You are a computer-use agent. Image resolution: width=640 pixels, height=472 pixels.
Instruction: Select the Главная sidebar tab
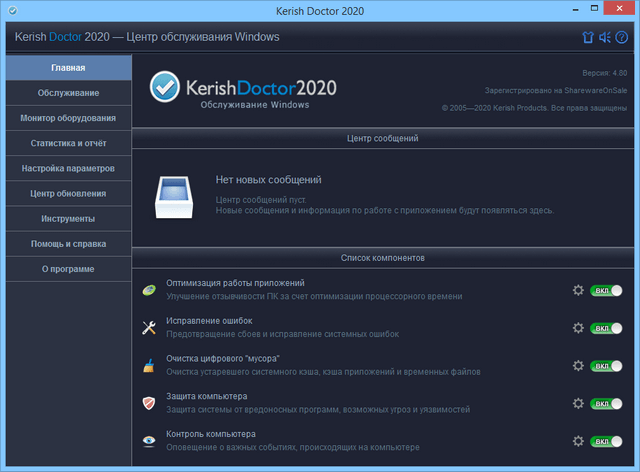(69, 68)
